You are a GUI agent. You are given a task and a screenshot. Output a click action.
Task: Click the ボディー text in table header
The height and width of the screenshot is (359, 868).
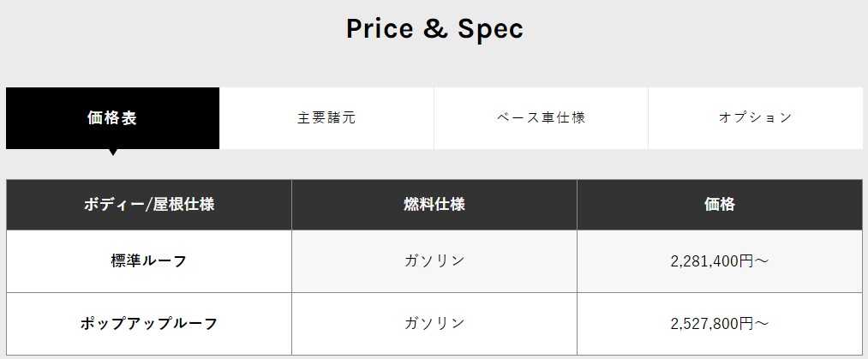point(113,205)
